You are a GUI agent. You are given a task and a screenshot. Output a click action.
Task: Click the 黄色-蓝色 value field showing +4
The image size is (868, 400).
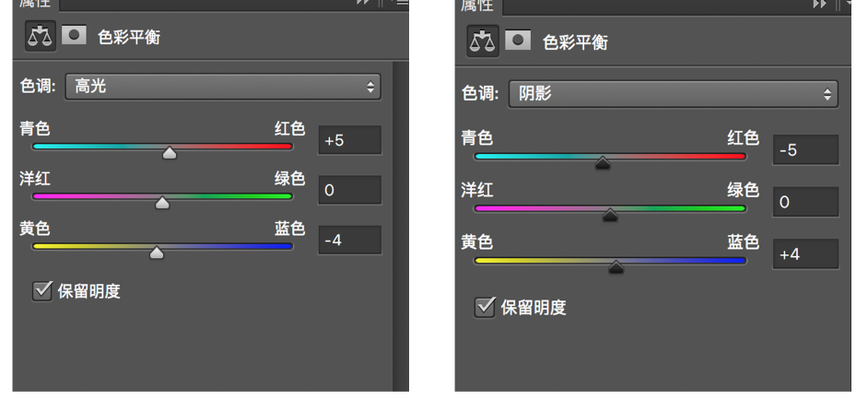(x=806, y=254)
